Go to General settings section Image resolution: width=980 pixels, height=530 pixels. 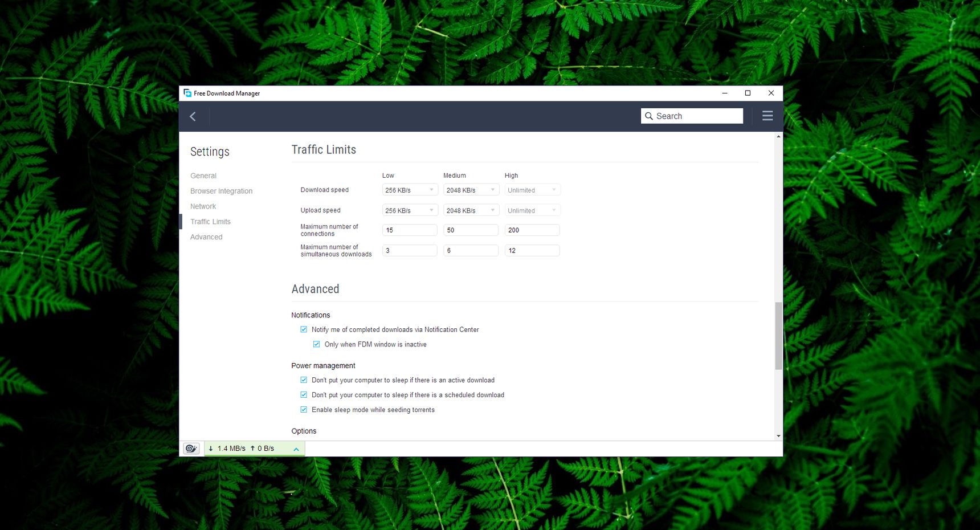tap(203, 176)
